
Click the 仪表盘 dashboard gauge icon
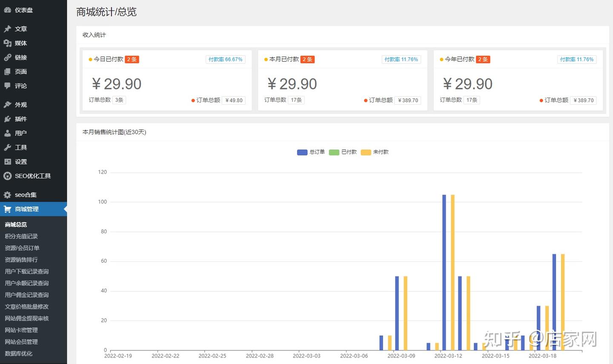pyautogui.click(x=8, y=9)
